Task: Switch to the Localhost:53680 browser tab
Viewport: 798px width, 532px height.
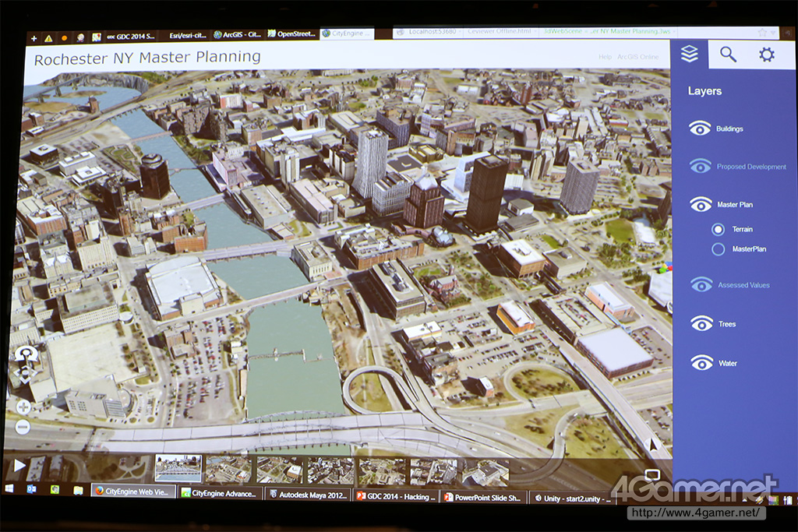Action: 423,32
